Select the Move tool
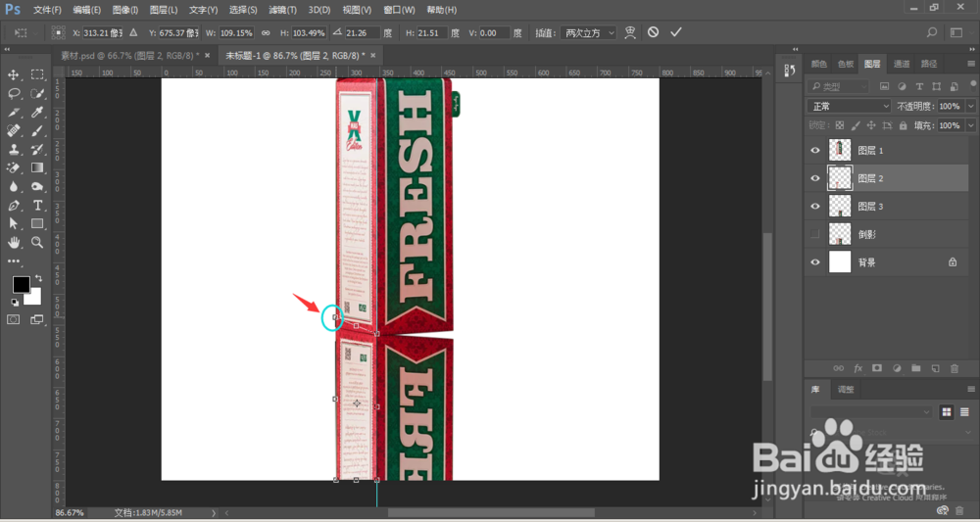Image resolution: width=980 pixels, height=522 pixels. [x=13, y=75]
